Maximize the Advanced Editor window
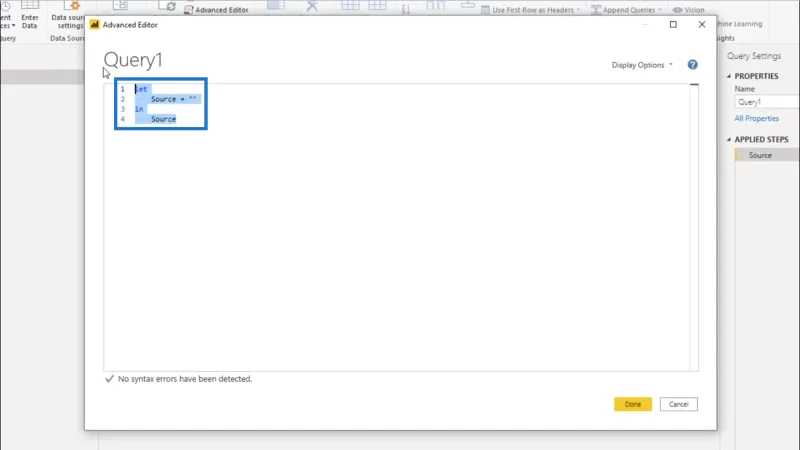The image size is (800, 450). [673, 24]
